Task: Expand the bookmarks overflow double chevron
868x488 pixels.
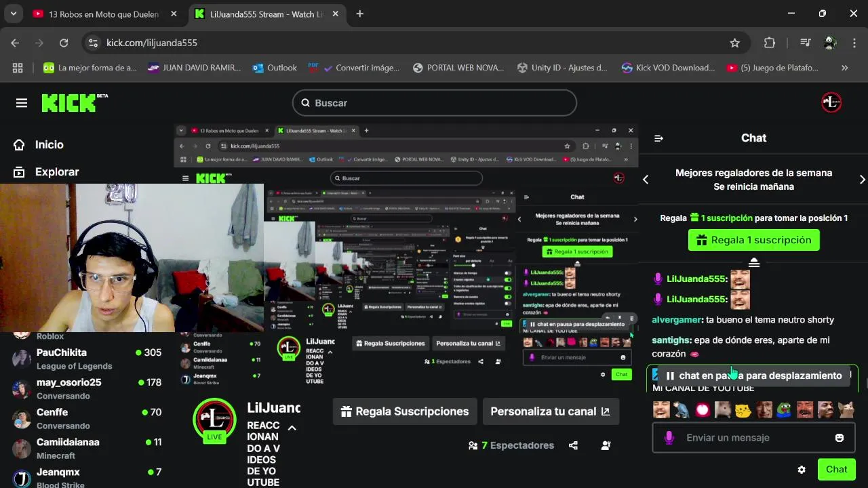Action: coord(844,68)
